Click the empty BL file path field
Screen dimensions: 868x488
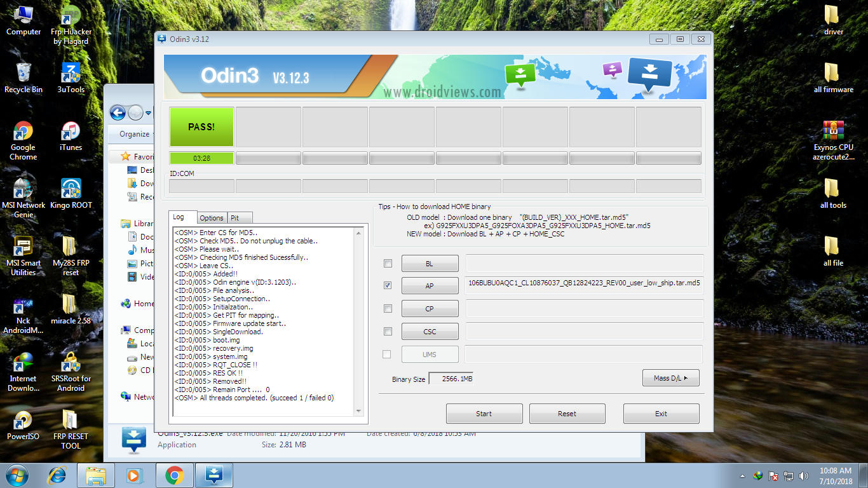(x=585, y=263)
